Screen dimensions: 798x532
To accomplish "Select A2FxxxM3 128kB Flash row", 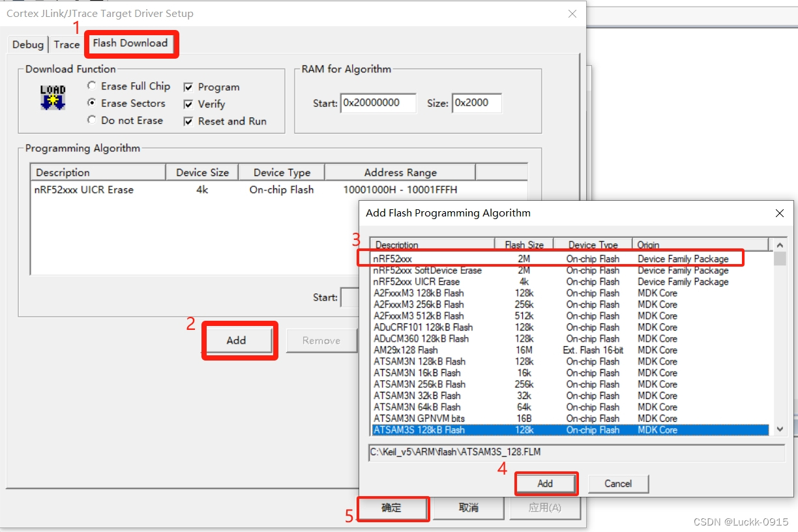I will click(571, 293).
